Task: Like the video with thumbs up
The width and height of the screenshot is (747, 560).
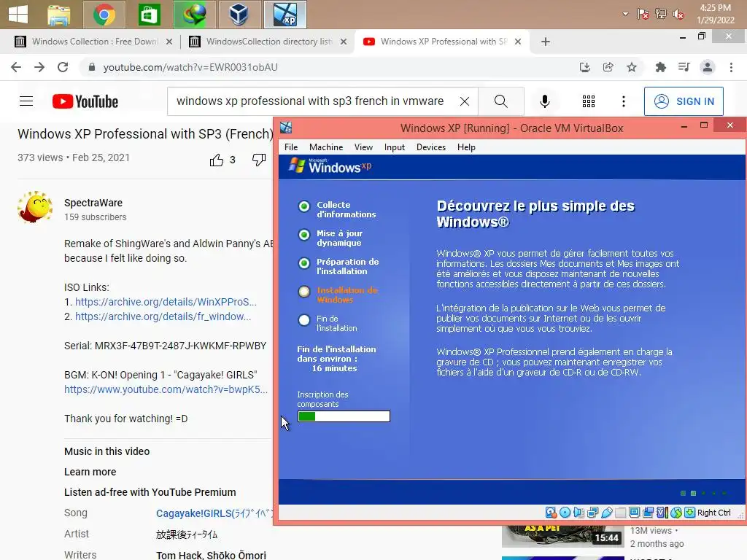Action: click(216, 160)
